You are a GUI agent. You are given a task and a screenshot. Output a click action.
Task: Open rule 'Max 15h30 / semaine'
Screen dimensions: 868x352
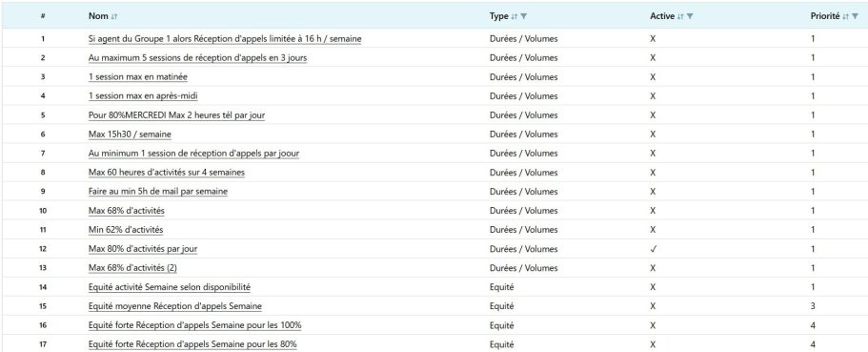[x=130, y=135]
